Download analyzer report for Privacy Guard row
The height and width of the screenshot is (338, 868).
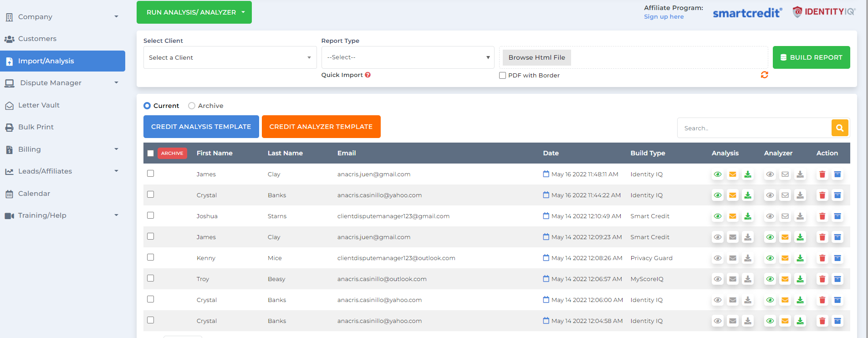pos(800,258)
